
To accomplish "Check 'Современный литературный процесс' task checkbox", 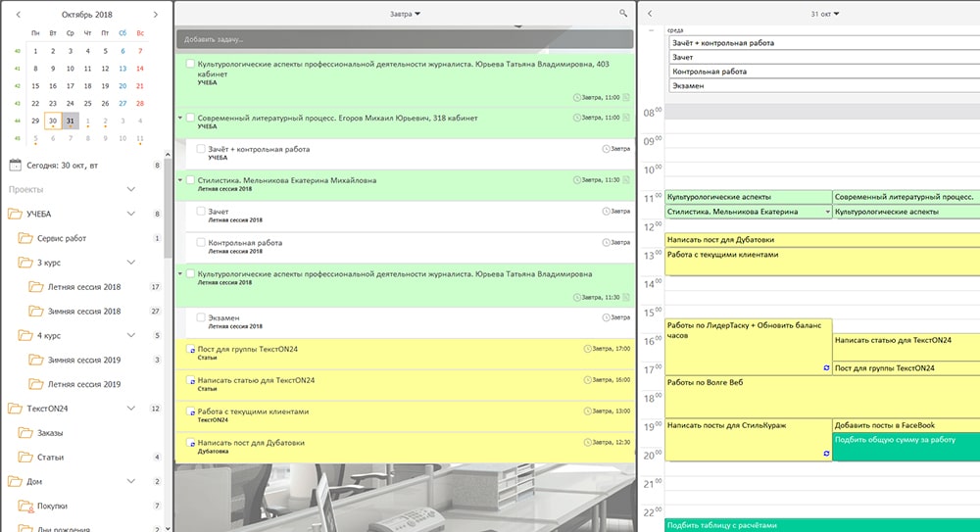I will point(190,118).
